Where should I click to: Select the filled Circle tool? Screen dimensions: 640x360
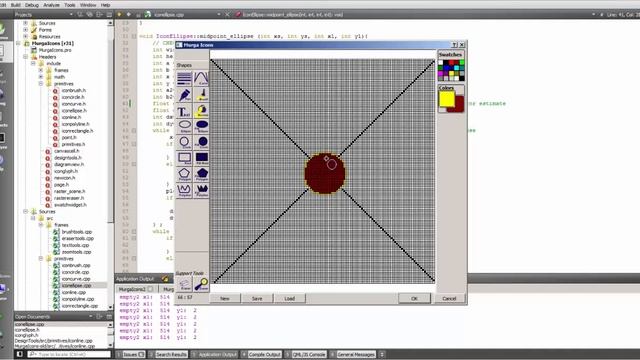pos(201,142)
